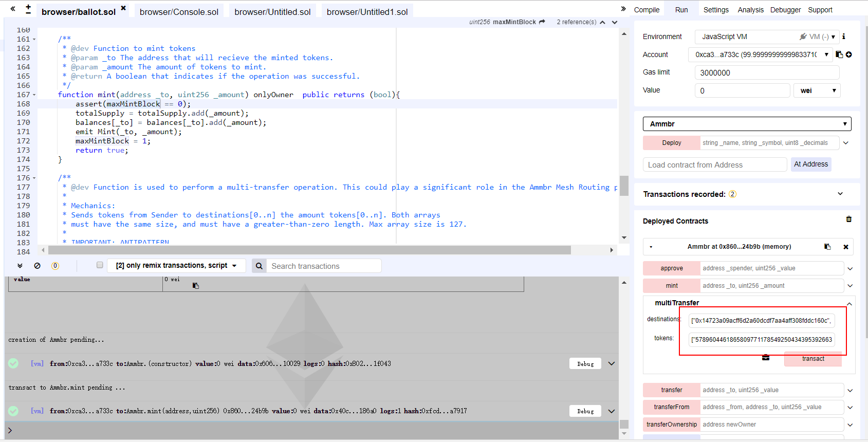Switch to browser/Untitled.sol tab
This screenshot has width=868, height=442.
tap(272, 12)
